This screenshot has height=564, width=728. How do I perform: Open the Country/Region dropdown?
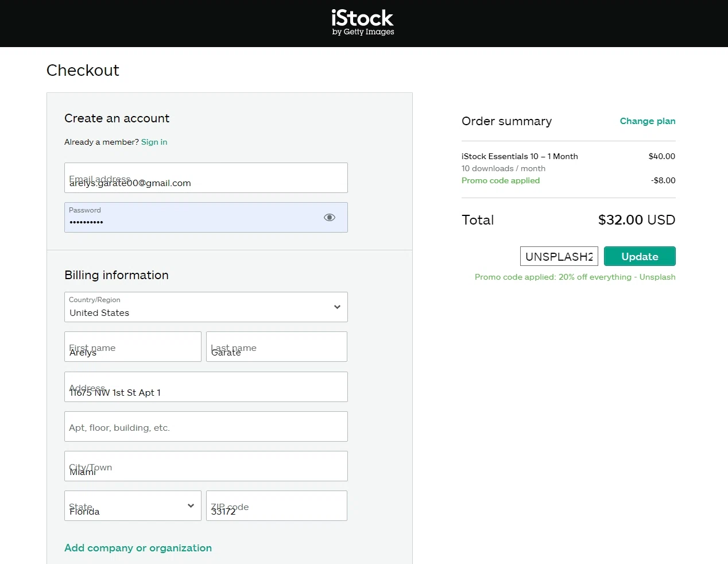(x=206, y=307)
